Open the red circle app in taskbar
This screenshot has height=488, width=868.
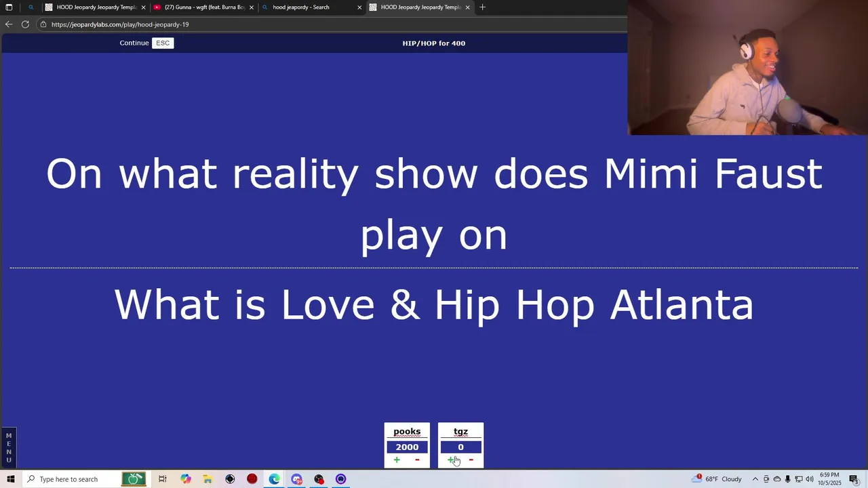click(252, 479)
